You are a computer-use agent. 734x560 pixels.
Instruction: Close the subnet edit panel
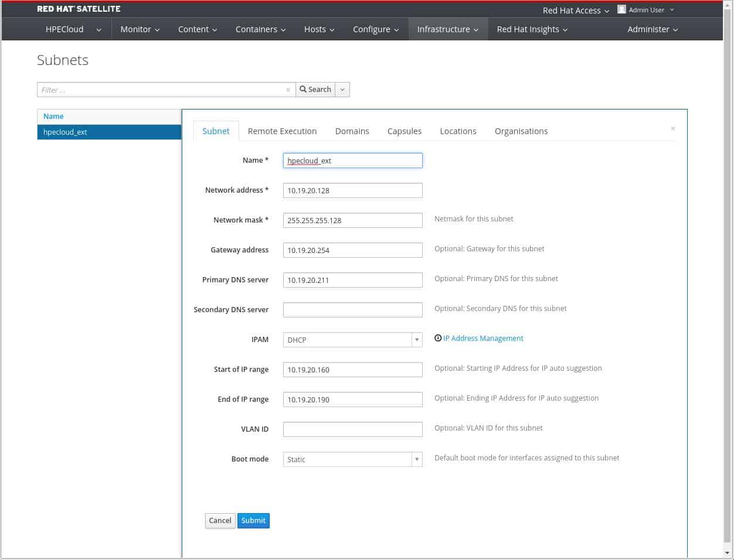click(673, 128)
